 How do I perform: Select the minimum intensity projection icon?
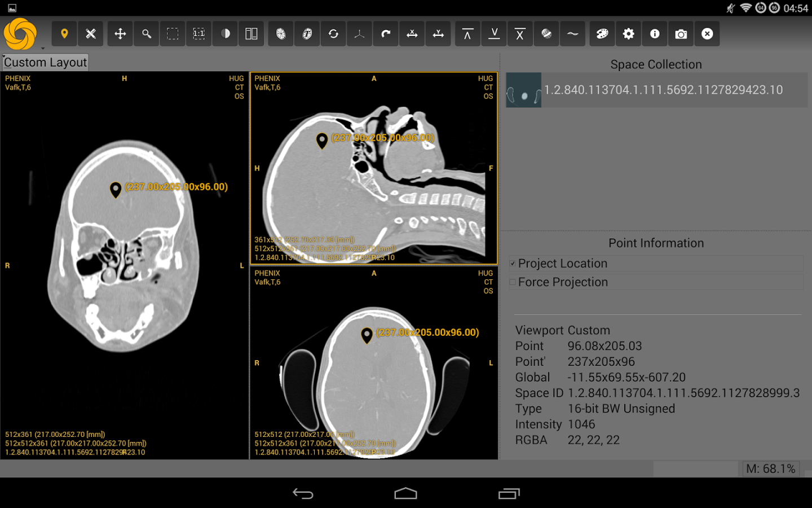click(494, 34)
